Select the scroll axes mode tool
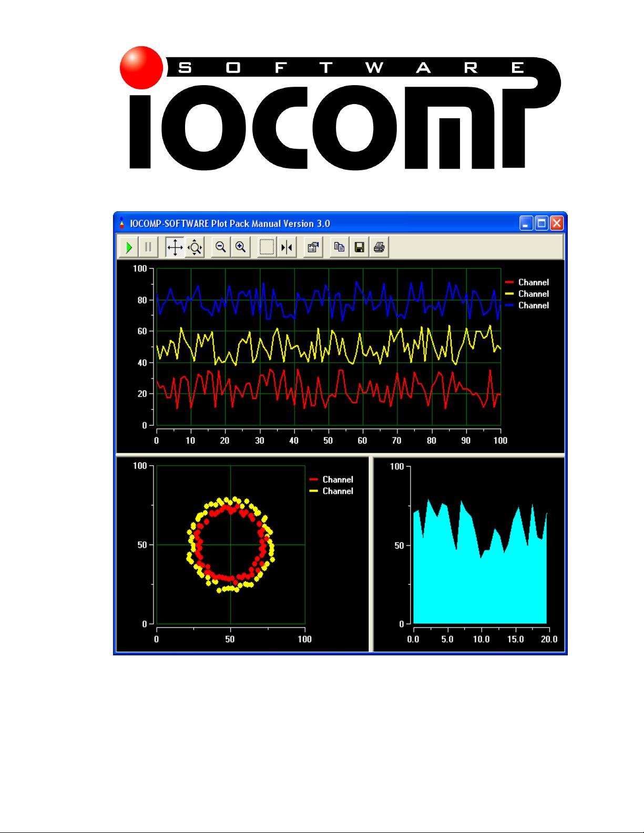Viewport: 644px width, 833px height. 175,247
